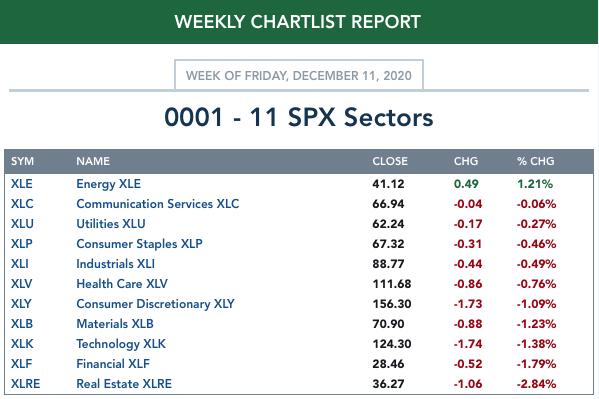Open Consumer Discretionary XLY link
599x399 pixels.
[155, 304]
